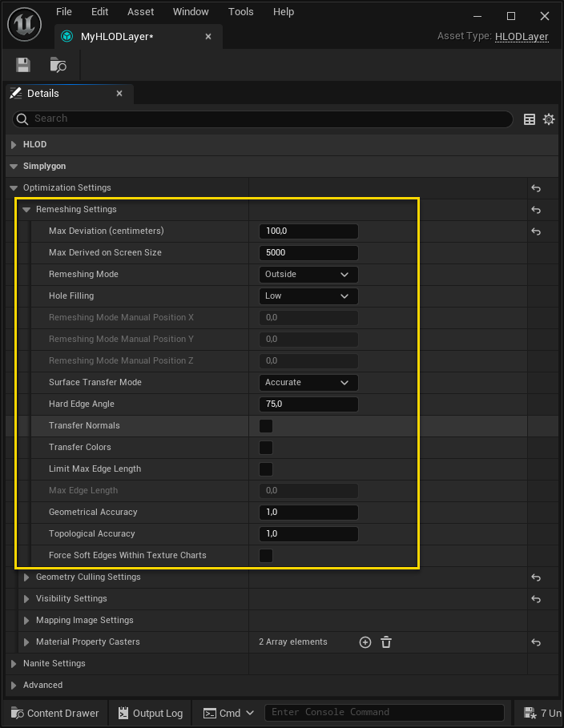Enable Transfer Colors
The width and height of the screenshot is (564, 728).
265,447
